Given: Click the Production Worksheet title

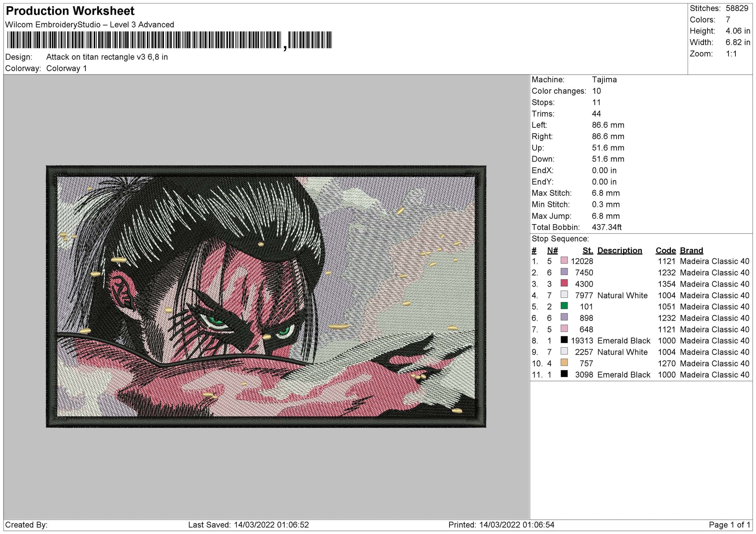Looking at the screenshot, I should point(70,11).
